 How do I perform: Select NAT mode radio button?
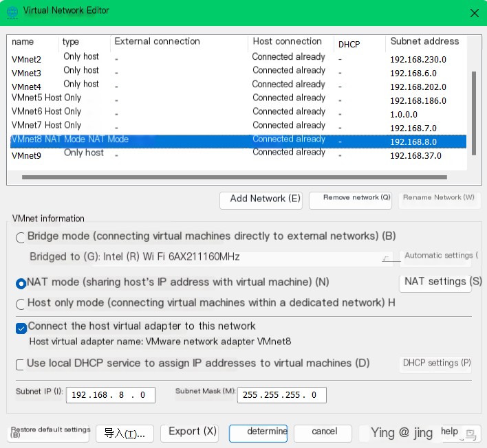[x=21, y=283]
